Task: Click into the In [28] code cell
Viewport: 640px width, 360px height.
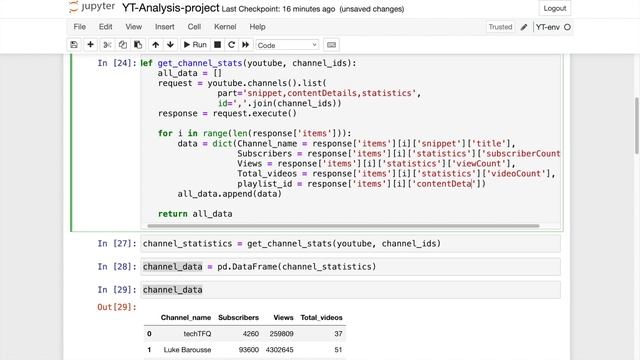Action: (351, 267)
